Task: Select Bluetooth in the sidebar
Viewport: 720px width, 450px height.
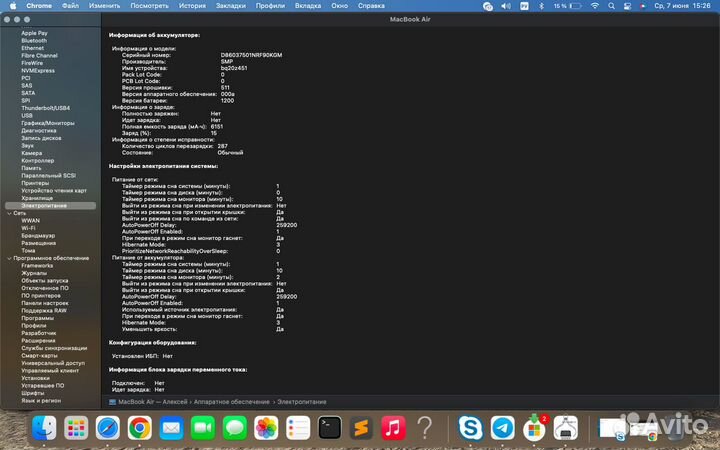Action: 34,40
